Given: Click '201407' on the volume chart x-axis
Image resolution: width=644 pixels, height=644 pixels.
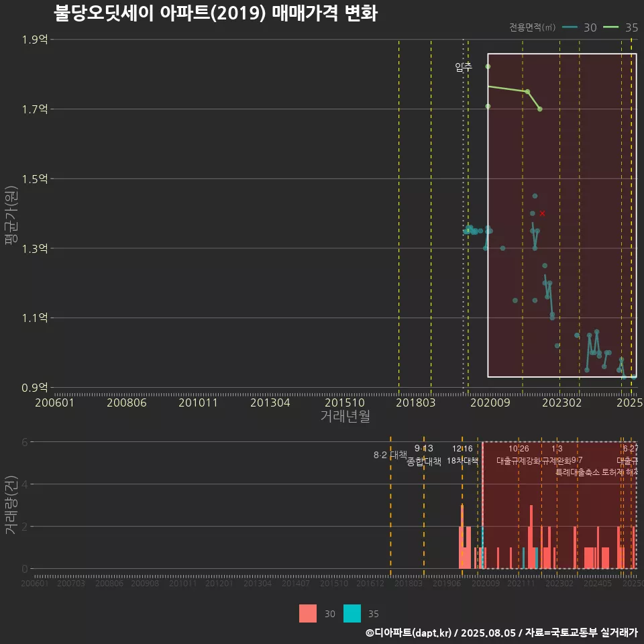Looking at the screenshot, I should coord(295,583).
